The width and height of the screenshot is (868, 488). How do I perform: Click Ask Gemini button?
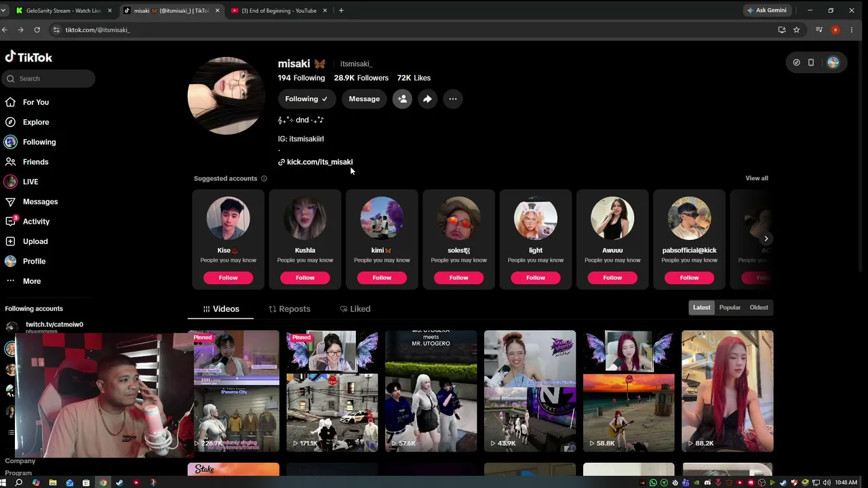point(766,10)
